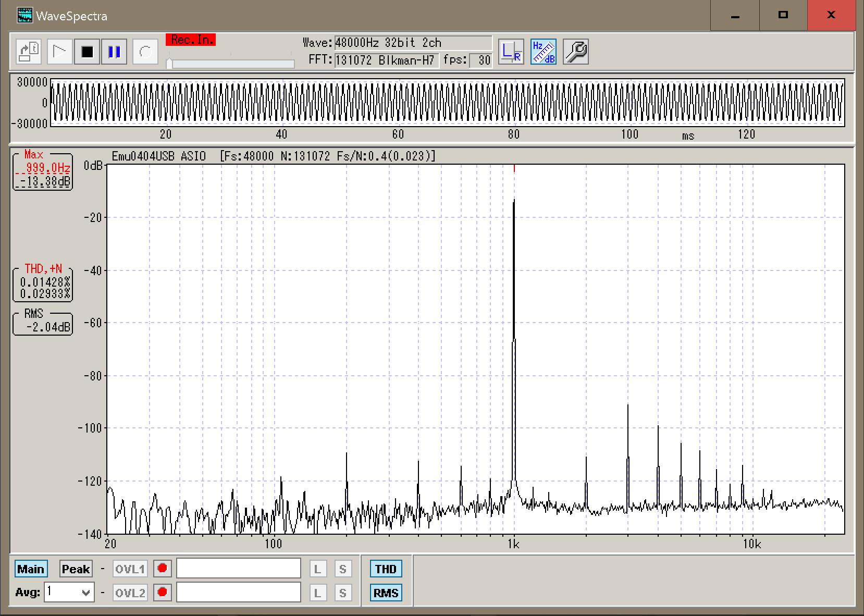Screen dimensions: 864x616
Task: Toggle the THD measurement button
Action: point(386,569)
